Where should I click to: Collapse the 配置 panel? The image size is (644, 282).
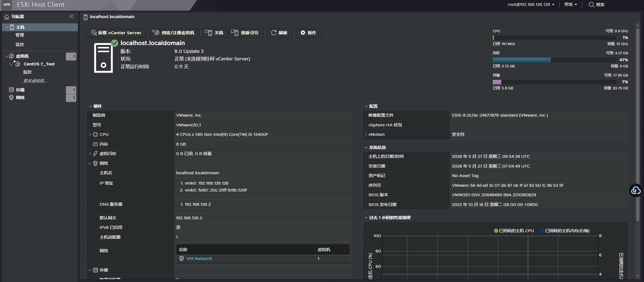coord(366,107)
